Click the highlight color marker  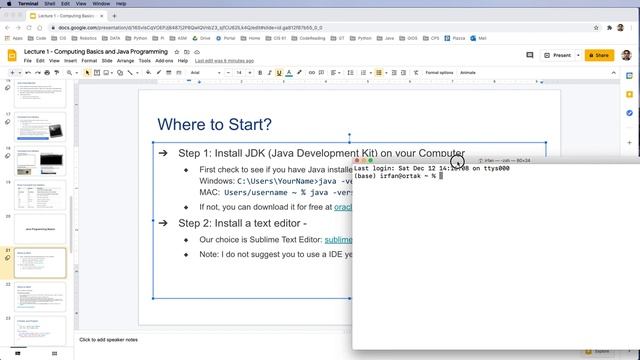pos(299,73)
